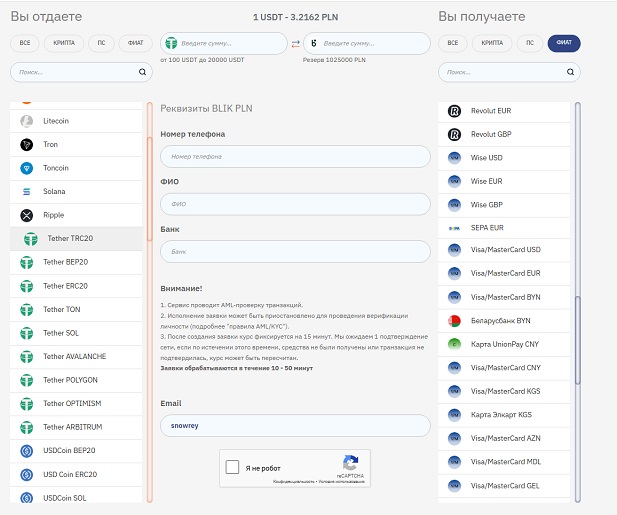Focus the Email input field
This screenshot has height=515, width=617.
(x=295, y=425)
